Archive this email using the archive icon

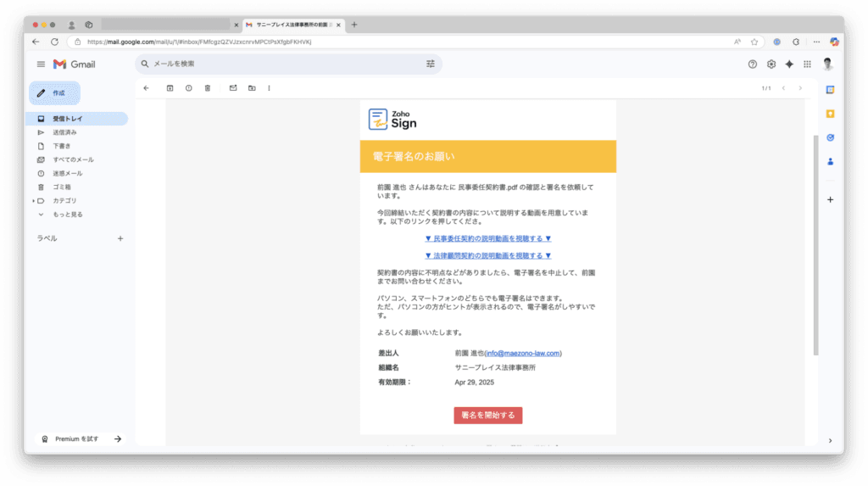(170, 88)
